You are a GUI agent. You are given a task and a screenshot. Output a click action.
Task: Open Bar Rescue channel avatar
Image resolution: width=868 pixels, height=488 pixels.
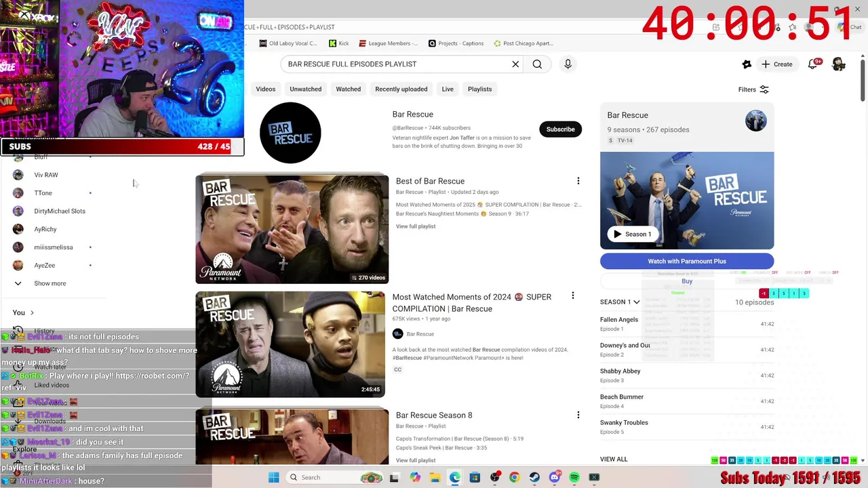(290, 133)
